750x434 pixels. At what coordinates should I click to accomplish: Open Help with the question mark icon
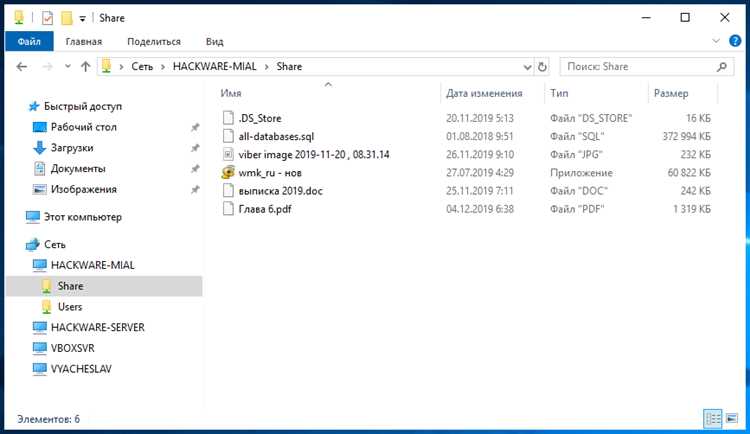tap(735, 41)
